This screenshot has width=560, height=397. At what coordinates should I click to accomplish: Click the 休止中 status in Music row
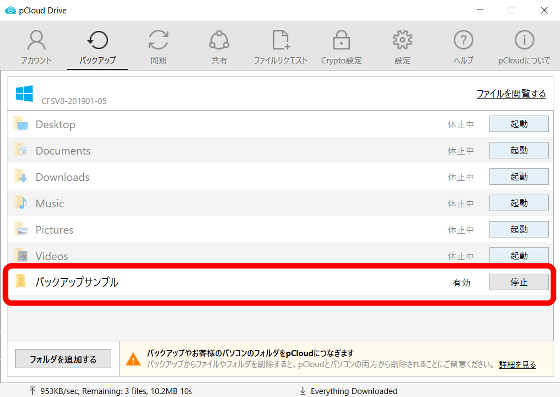click(461, 203)
